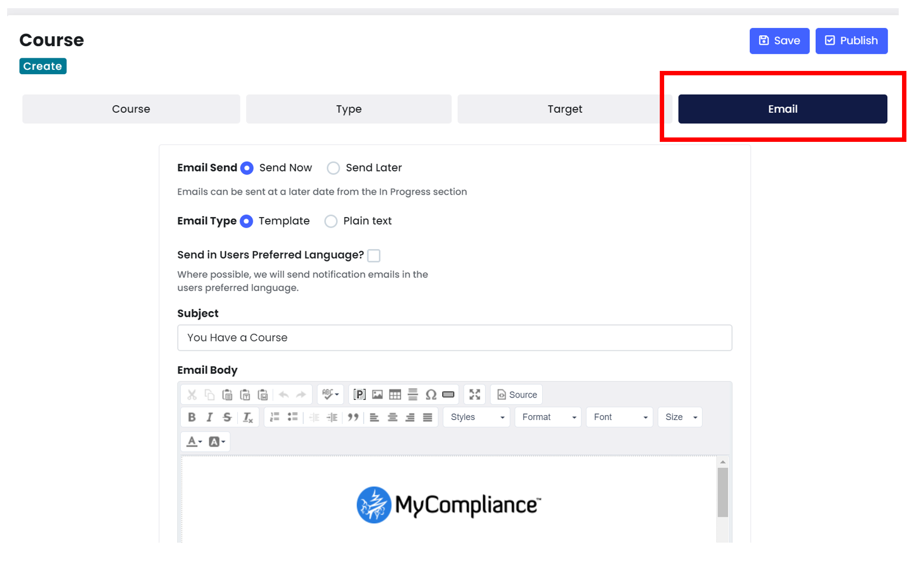The image size is (924, 563).
Task: Click the email body scrollbar thumb
Action: [x=723, y=493]
